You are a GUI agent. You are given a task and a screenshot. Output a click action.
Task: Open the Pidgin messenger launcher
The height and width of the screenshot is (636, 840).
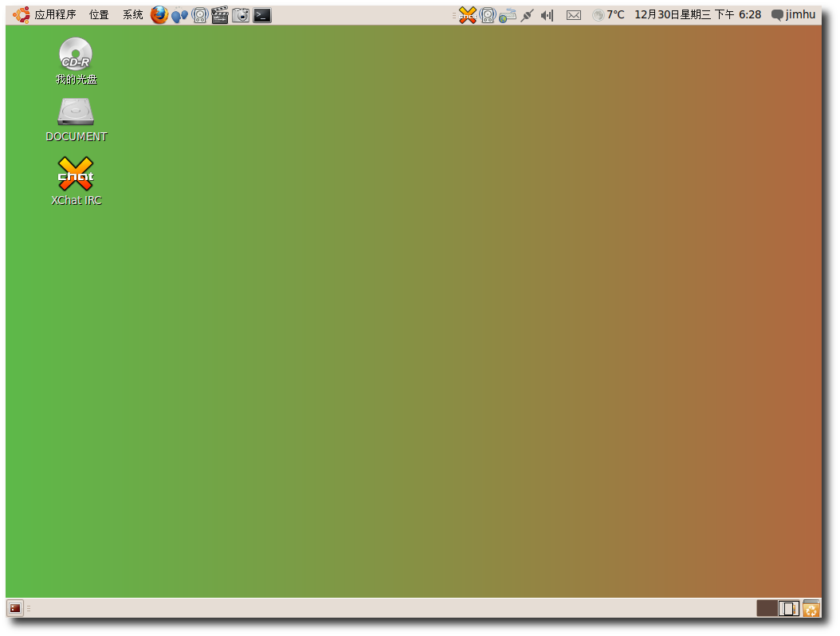pos(179,15)
